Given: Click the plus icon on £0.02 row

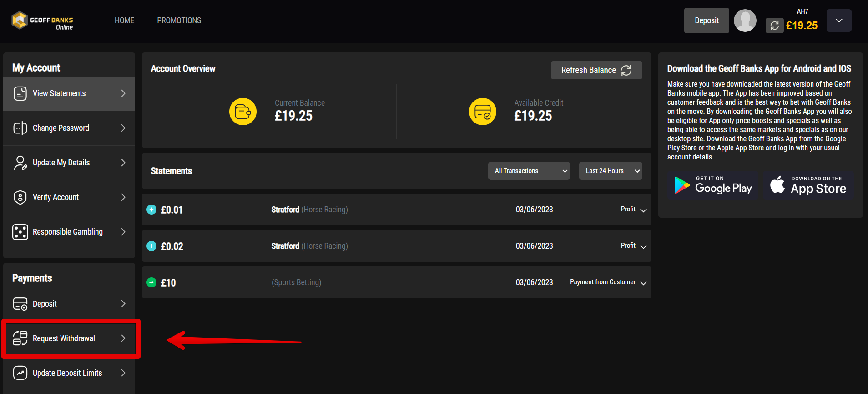Looking at the screenshot, I should pyautogui.click(x=151, y=246).
